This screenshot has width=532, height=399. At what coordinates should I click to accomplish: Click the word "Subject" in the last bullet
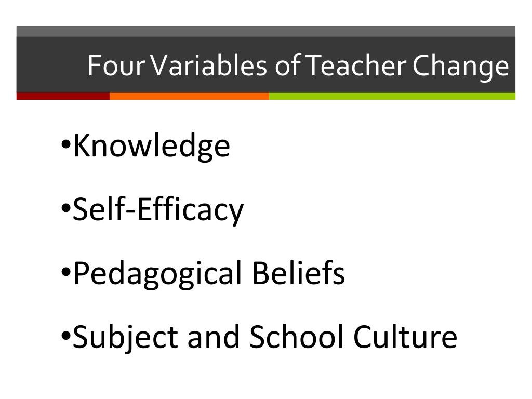(x=125, y=337)
